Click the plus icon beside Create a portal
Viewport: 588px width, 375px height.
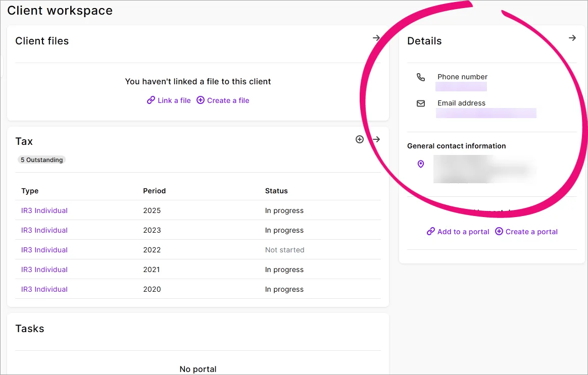(x=499, y=231)
